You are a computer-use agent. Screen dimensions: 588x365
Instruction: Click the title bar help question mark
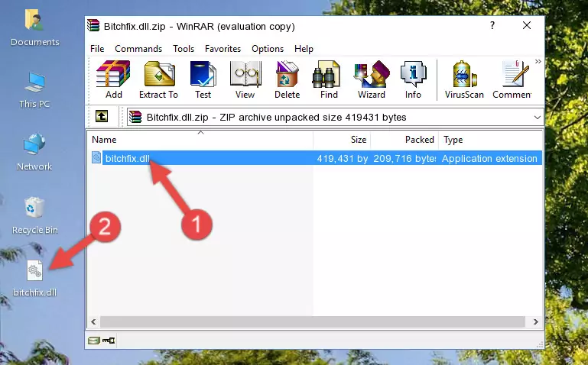492,25
